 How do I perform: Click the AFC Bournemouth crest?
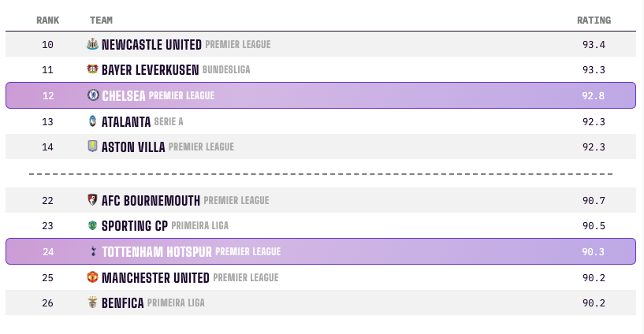click(x=92, y=200)
